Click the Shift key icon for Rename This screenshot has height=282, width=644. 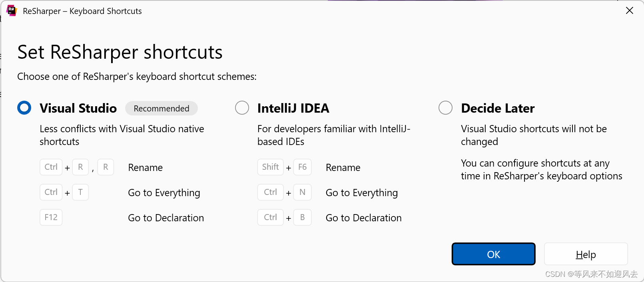(271, 167)
